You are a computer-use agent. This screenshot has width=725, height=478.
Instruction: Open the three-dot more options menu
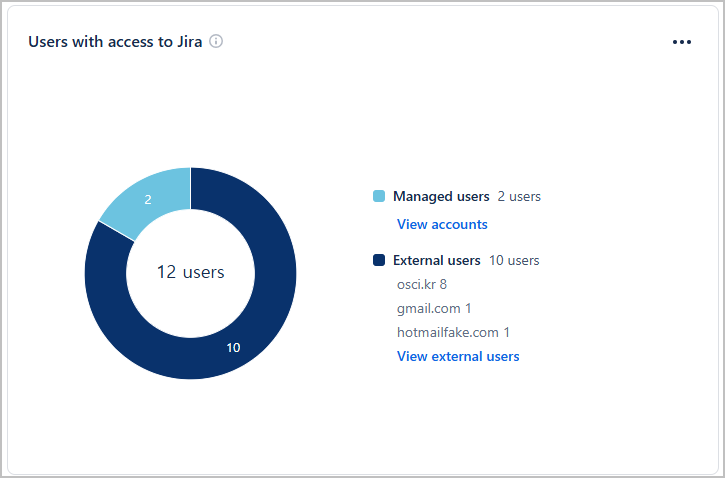682,42
